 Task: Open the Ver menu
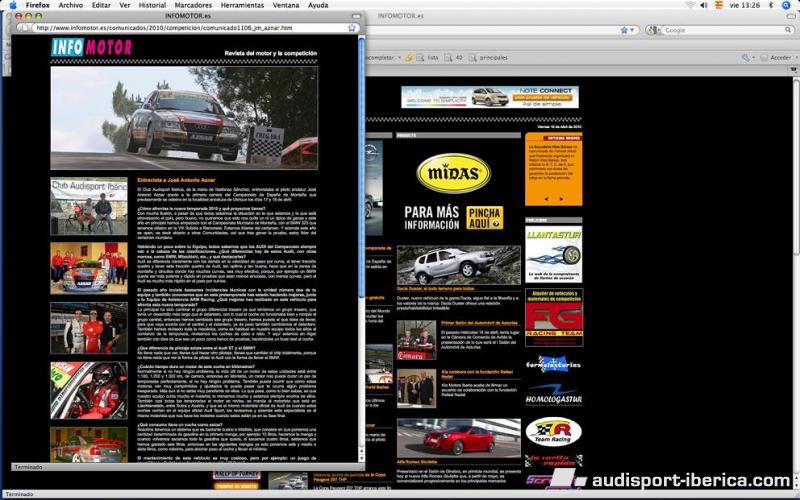124,5
